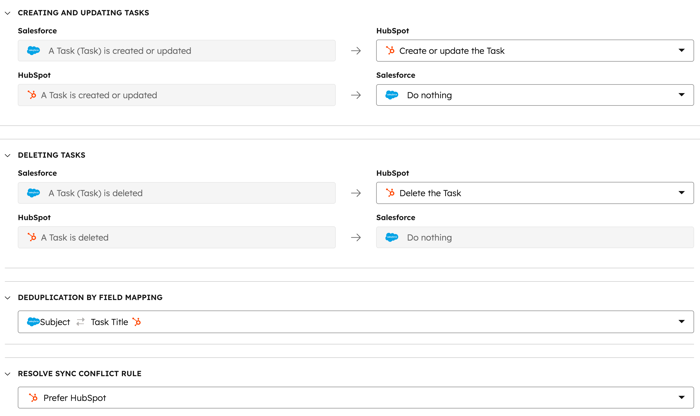
Task: Click the 'A Task is created or updated' trigger field
Action: pos(177,95)
